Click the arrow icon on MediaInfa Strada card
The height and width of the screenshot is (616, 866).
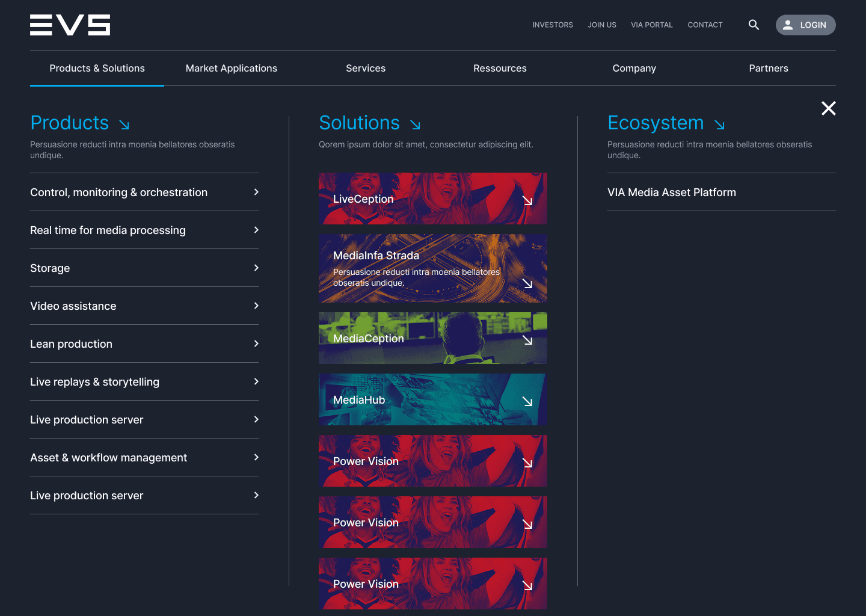point(527,283)
